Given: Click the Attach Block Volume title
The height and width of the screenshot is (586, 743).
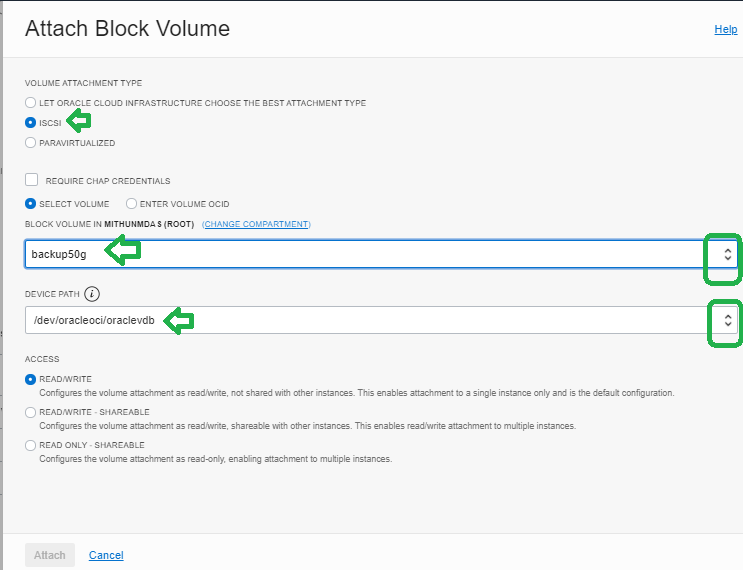Looking at the screenshot, I should click(127, 28).
